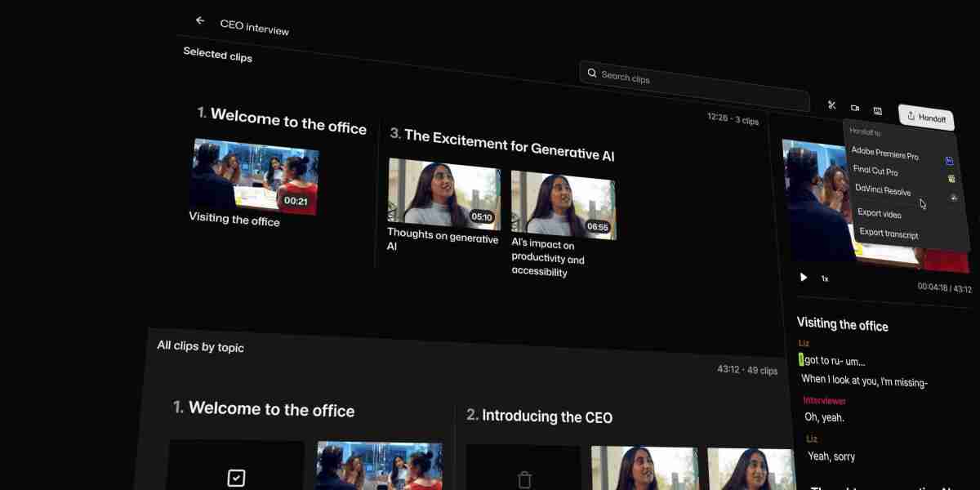Viewport: 980px width, 490px height.
Task: Toggle the checkbox tile under Welcome to the office
Action: [236, 477]
